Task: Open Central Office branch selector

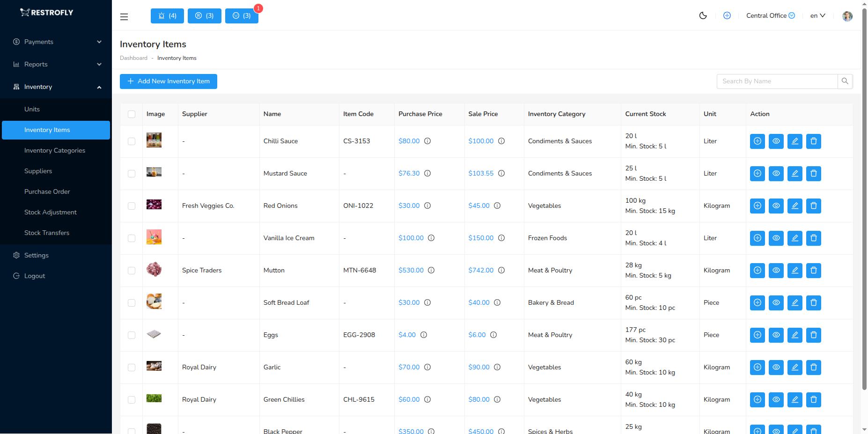Action: pos(770,16)
